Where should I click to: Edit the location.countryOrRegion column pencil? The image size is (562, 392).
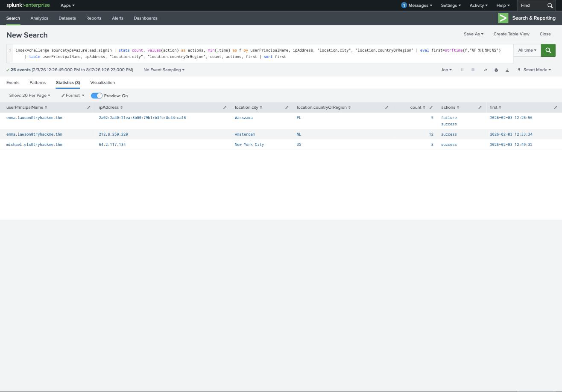[386, 107]
